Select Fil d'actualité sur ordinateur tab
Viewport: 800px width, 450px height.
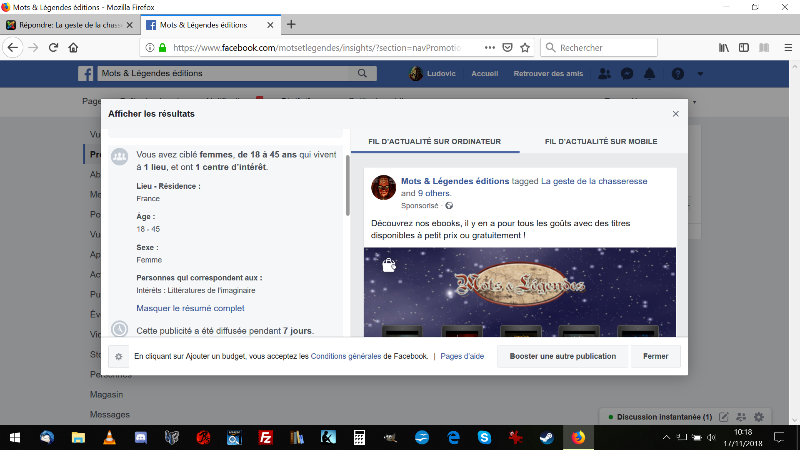tap(434, 142)
